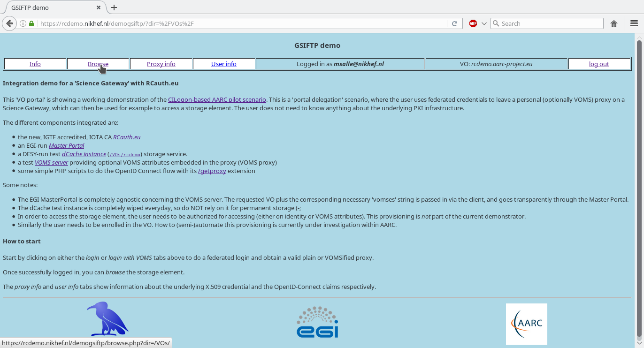Click the 'Logged in as msalle@nikhef.nl' text
The width and height of the screenshot is (644, 348).
(x=340, y=64)
